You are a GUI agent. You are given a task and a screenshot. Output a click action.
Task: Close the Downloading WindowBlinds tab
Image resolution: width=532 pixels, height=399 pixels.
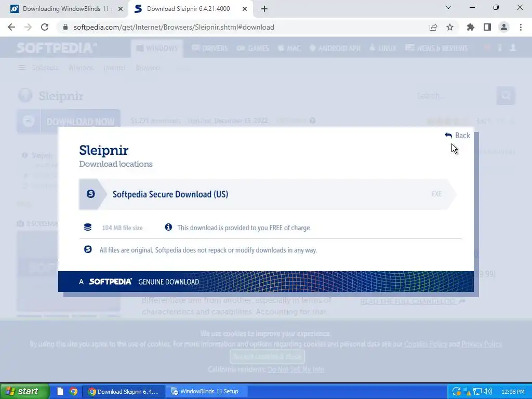(x=121, y=9)
